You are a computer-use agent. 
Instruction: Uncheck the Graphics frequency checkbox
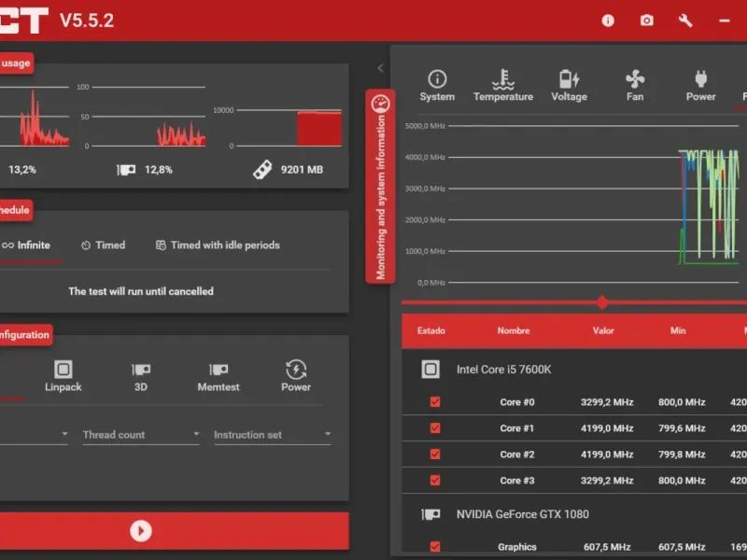(x=435, y=546)
